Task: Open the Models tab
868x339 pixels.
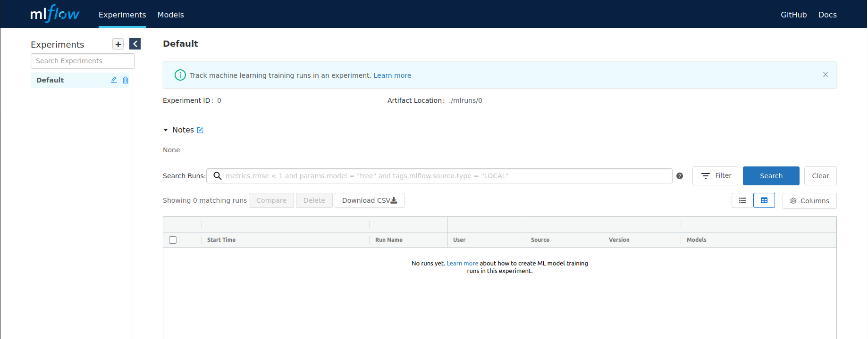Action: (x=170, y=15)
